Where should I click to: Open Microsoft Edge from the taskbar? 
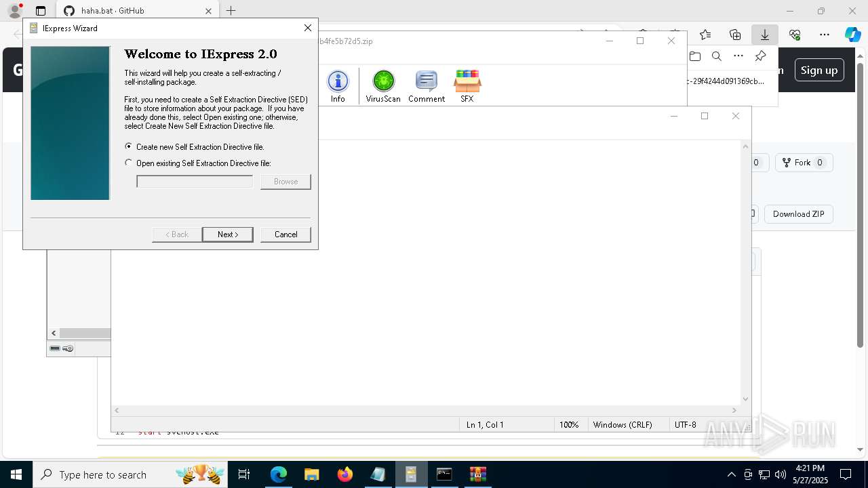[279, 474]
